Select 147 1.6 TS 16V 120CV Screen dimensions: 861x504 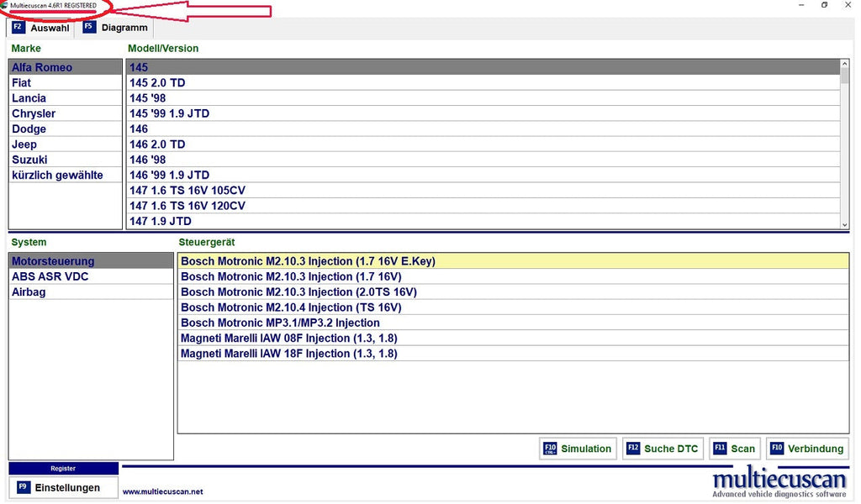(483, 206)
